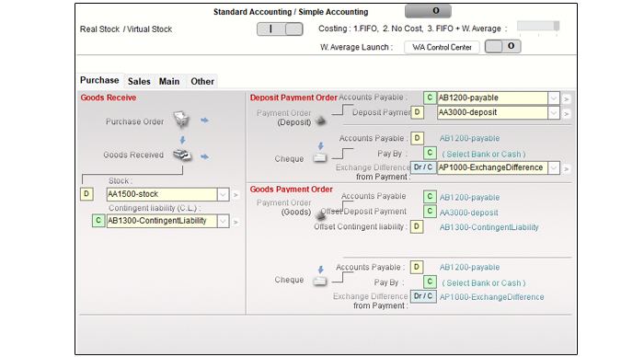Click the blue arrow next to Goods Received

[x=204, y=156]
